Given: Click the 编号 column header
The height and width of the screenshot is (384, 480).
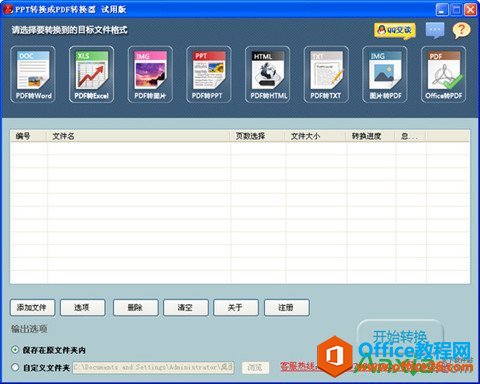Looking at the screenshot, I should click(28, 136).
